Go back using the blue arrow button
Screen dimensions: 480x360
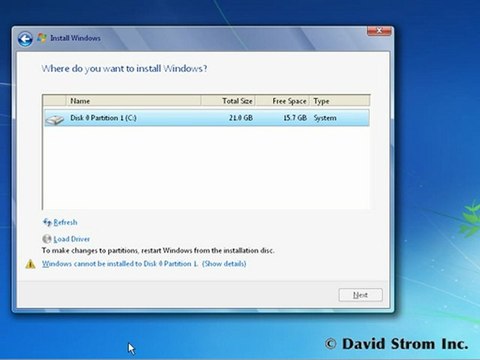(x=25, y=39)
